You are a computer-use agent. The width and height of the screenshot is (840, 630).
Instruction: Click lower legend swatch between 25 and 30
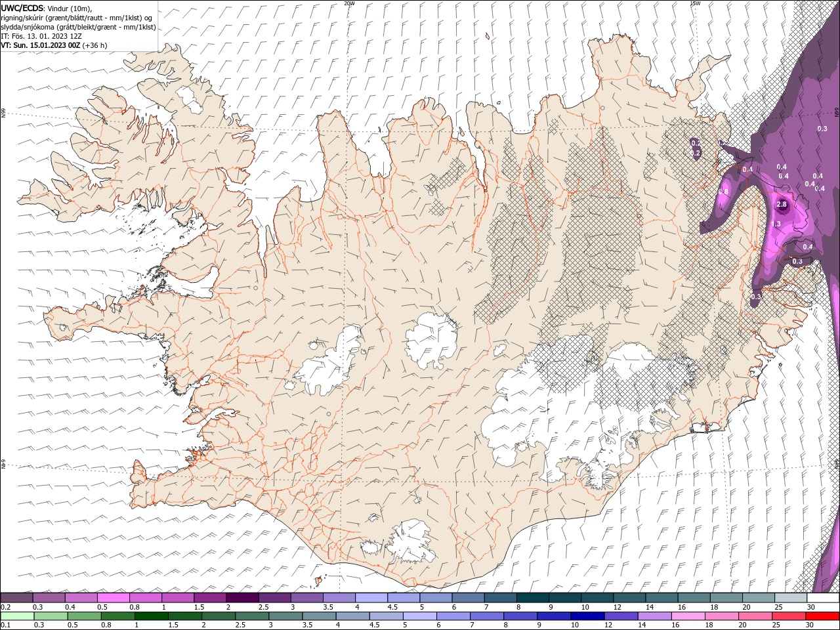(x=788, y=616)
